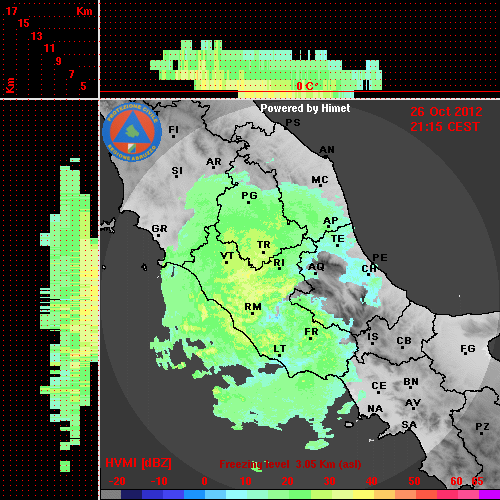The image size is (500, 500).
Task: Select the time '21:15 CEST'
Action: tap(445, 127)
